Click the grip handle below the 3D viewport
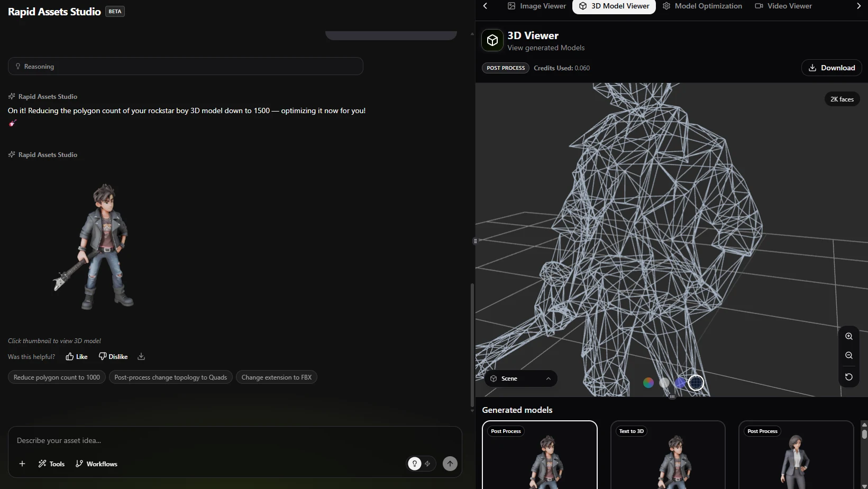The height and width of the screenshot is (489, 868). coord(672,396)
